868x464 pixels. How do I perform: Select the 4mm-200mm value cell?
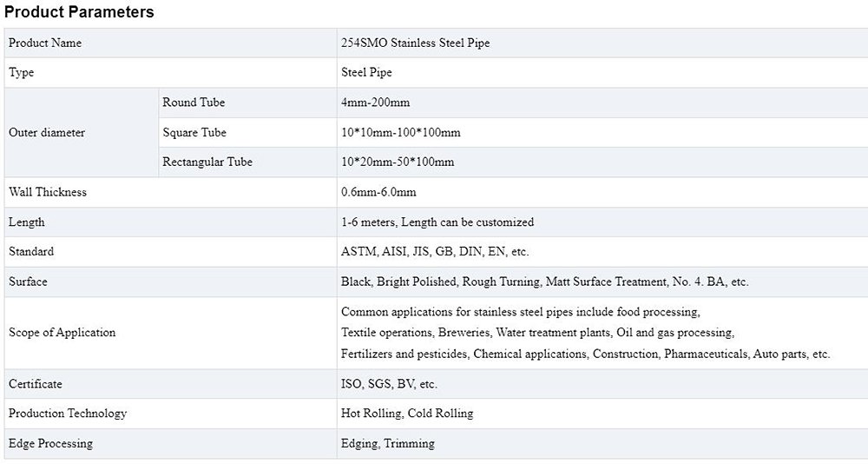(375, 103)
